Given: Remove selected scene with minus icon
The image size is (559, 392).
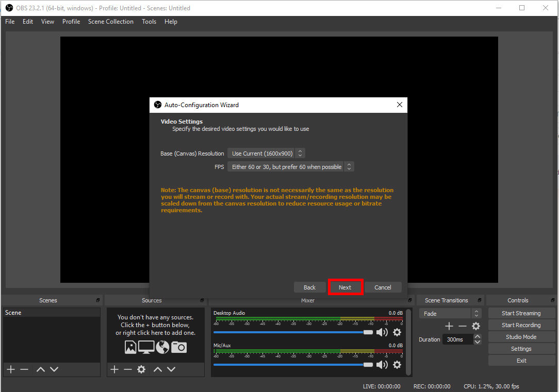Looking at the screenshot, I should click(x=24, y=369).
